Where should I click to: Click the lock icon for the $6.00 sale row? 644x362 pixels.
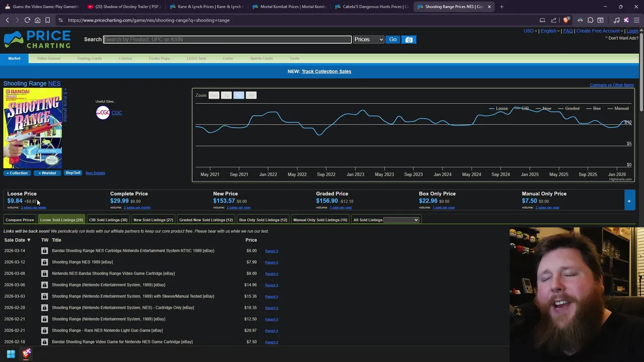pos(44,251)
